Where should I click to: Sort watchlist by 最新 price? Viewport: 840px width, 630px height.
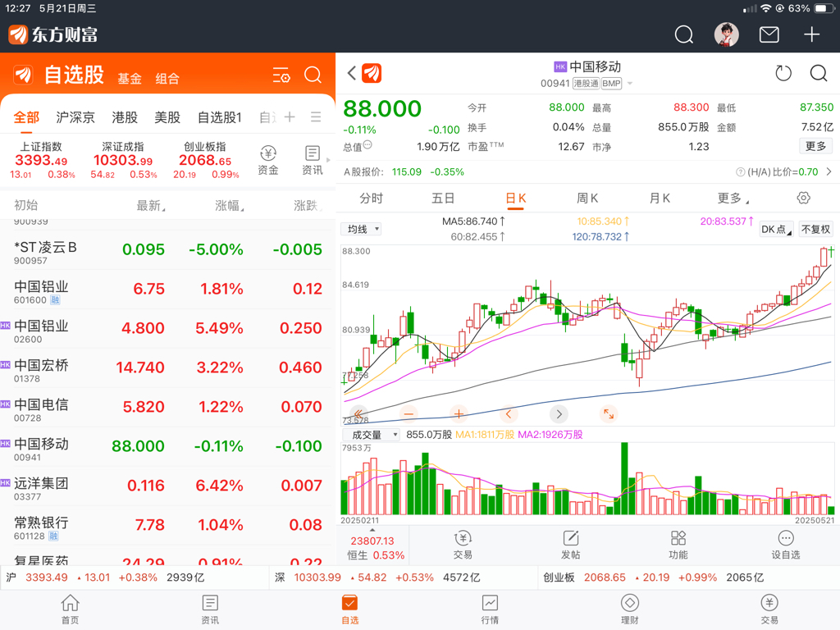click(151, 206)
